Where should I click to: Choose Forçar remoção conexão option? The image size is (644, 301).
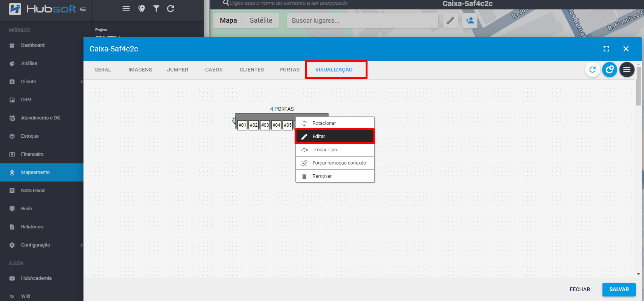(335, 163)
